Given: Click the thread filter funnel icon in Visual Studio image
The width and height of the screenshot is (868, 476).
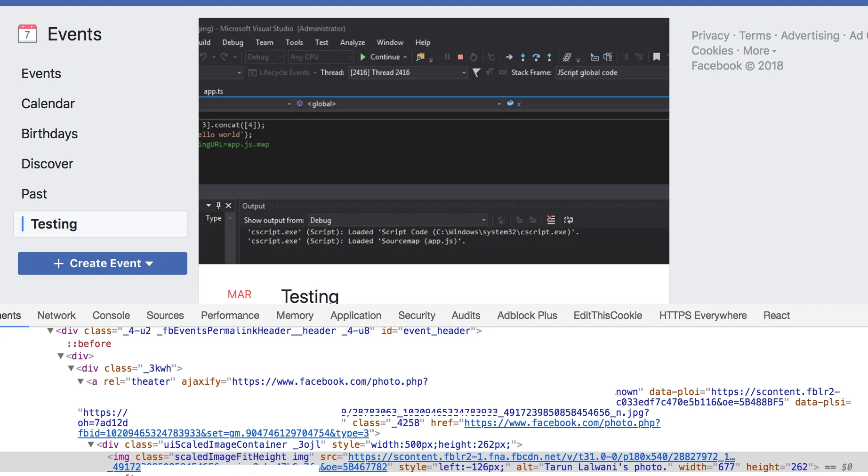Looking at the screenshot, I should click(x=476, y=72).
